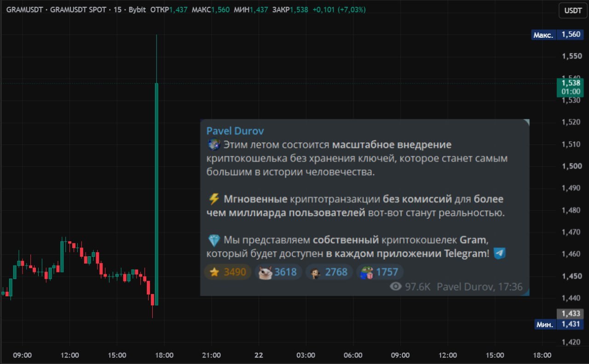Click the lightning bolt emoji in the post

[214, 199]
